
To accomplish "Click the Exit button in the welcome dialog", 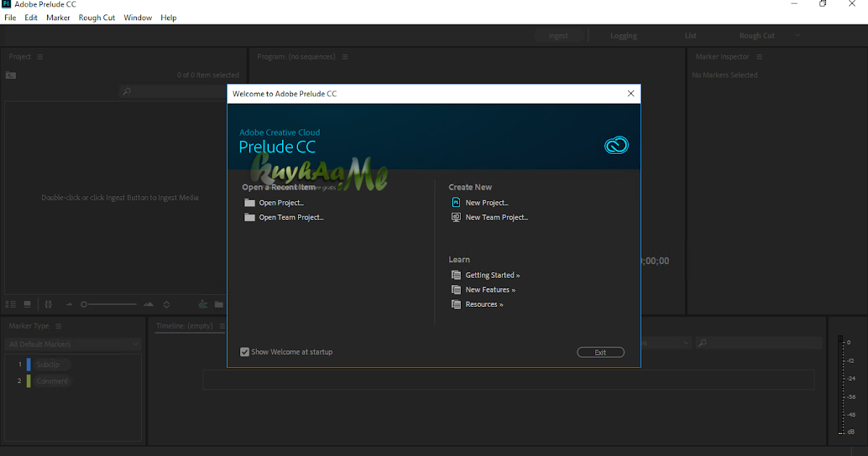I will pos(600,352).
